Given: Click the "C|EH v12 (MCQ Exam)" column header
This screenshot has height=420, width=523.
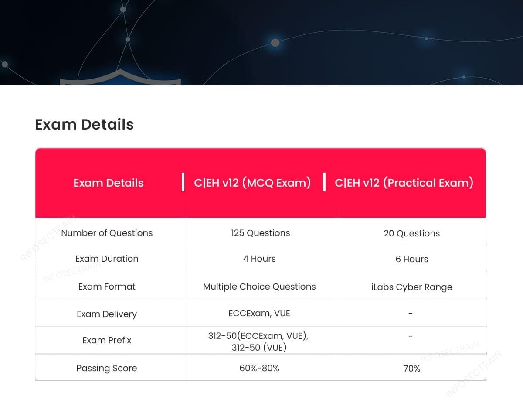Looking at the screenshot, I should point(252,183).
